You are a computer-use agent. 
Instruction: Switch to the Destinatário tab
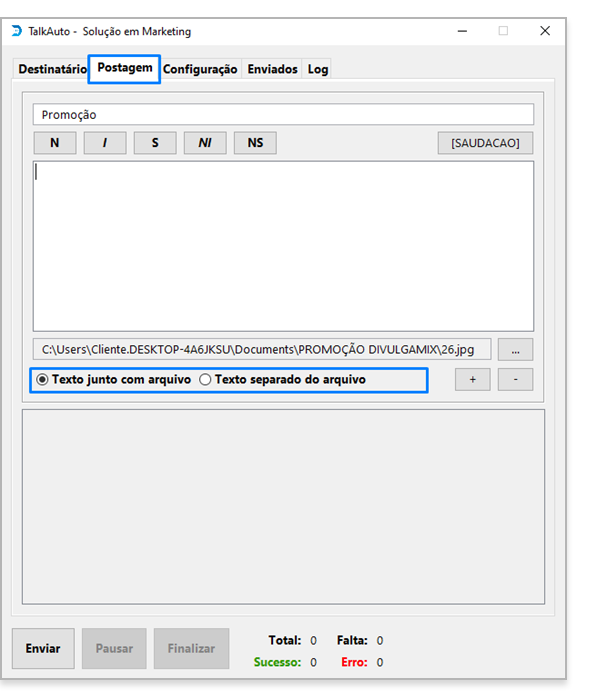point(52,69)
